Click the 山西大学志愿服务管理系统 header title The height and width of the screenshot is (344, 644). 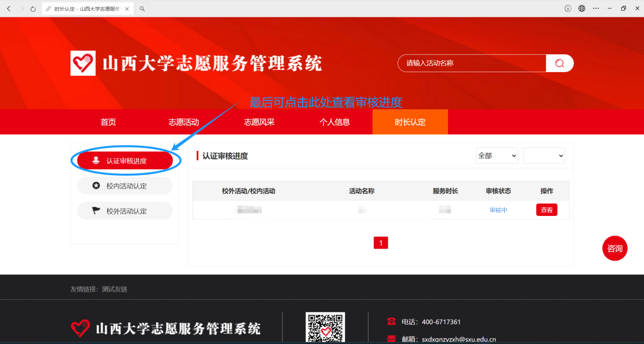pyautogui.click(x=212, y=64)
